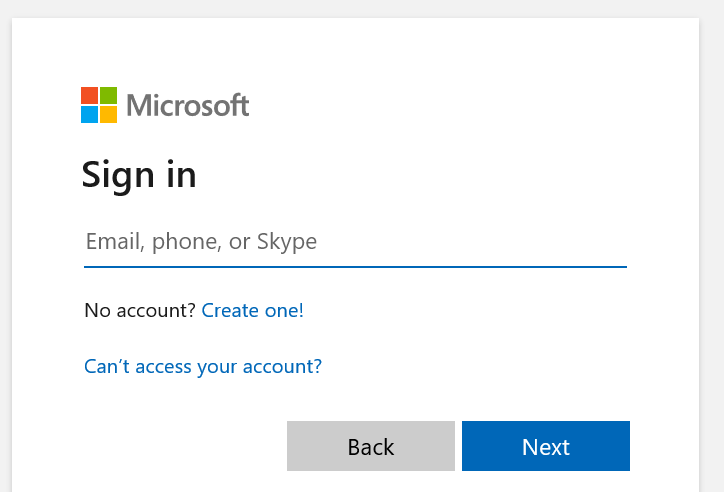The width and height of the screenshot is (724, 492).
Task: Click the yellow square of the Microsoft logo
Action: click(x=108, y=114)
